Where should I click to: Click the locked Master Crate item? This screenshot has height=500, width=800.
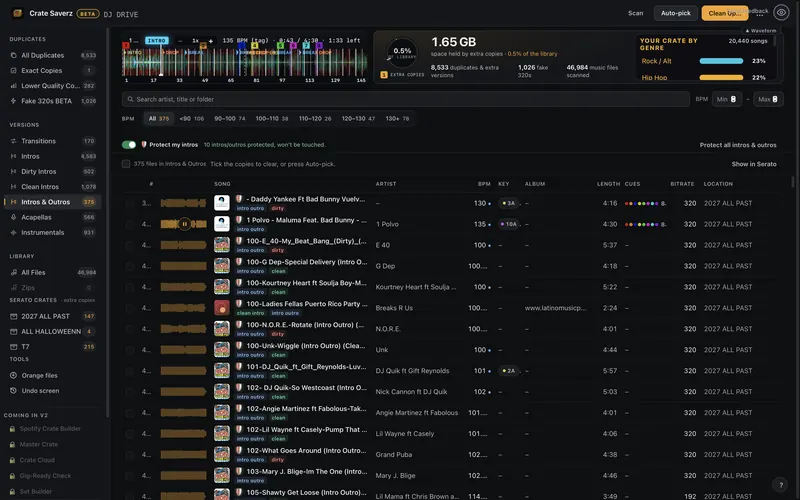point(34,444)
